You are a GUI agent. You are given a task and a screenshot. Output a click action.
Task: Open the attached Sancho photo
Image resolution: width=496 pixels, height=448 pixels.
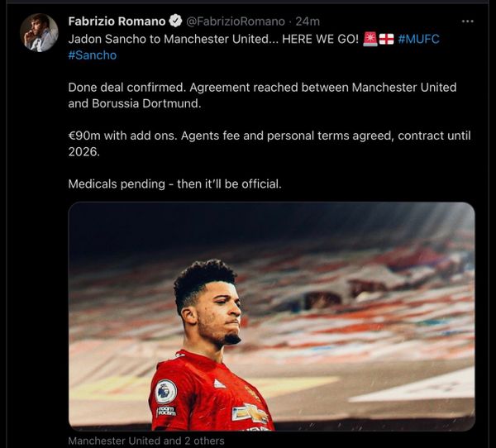click(x=272, y=317)
